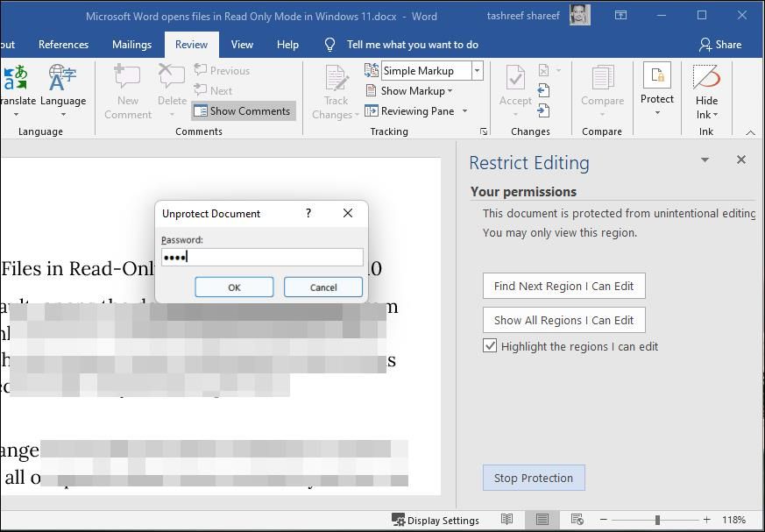The image size is (765, 532).
Task: Open Display Settings in status bar
Action: [x=436, y=520]
